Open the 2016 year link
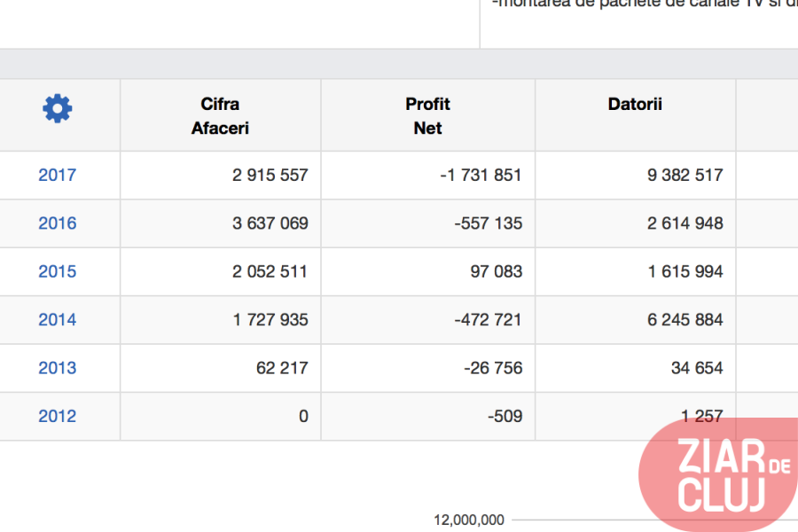 (58, 223)
